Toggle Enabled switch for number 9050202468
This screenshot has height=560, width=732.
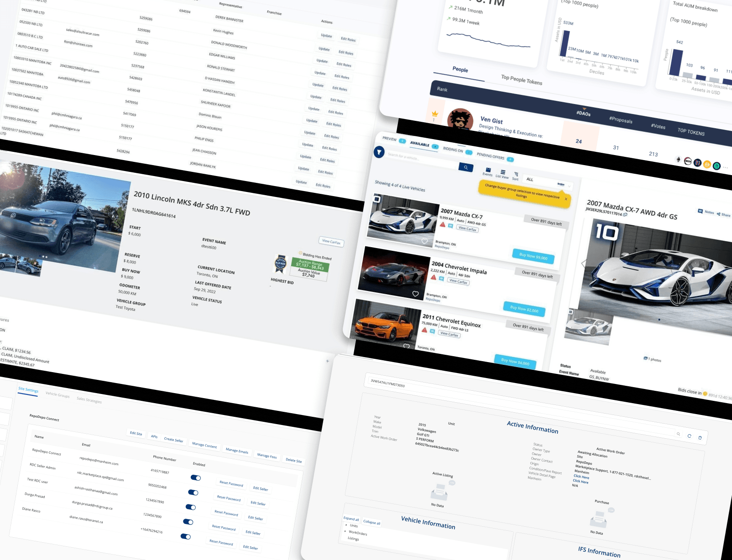coord(193,493)
